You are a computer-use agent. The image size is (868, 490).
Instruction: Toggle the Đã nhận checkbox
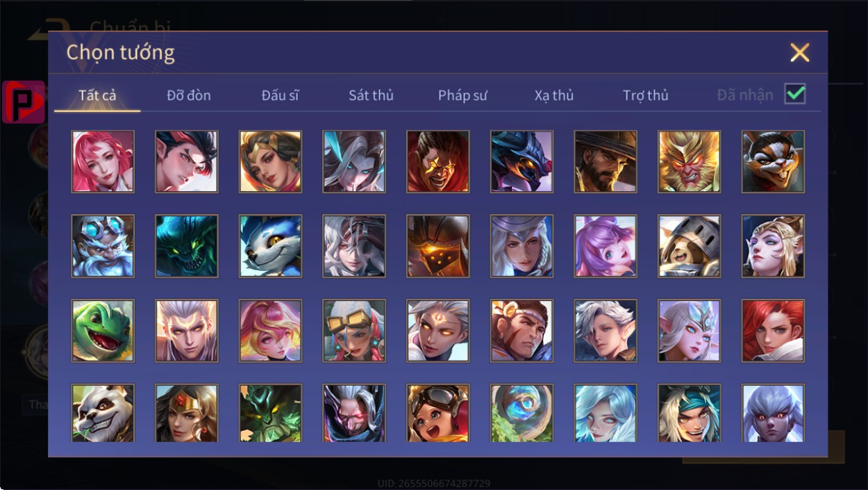(x=794, y=94)
